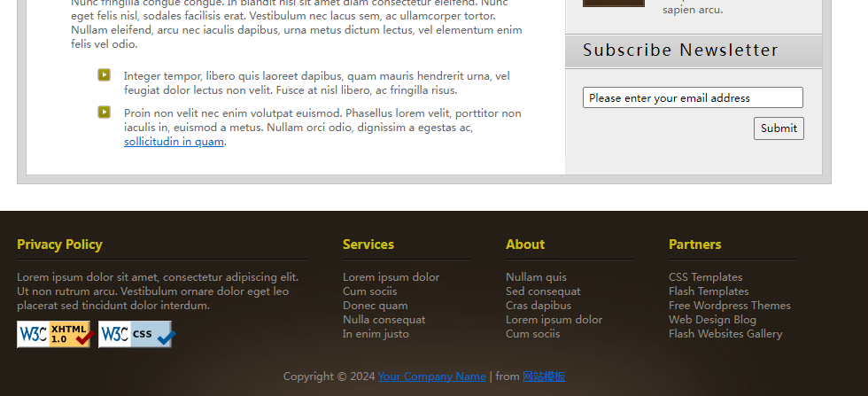The image size is (868, 396).
Task: Click the second green arrow bullet icon
Action: point(104,113)
